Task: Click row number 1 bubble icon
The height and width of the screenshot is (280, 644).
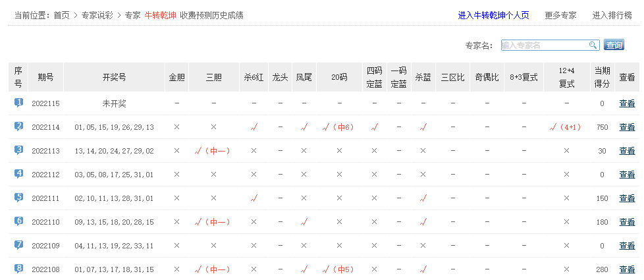Action: pos(18,103)
